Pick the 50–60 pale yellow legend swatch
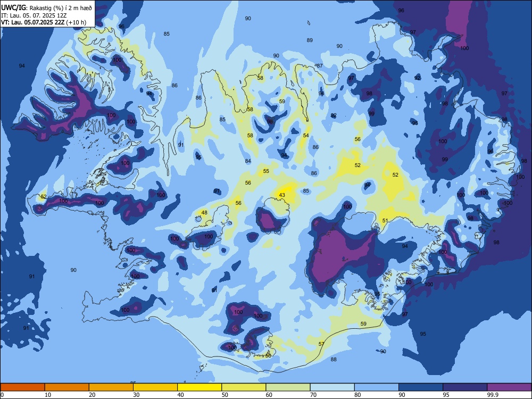Viewport: 532px width, 399px height. pos(244,387)
